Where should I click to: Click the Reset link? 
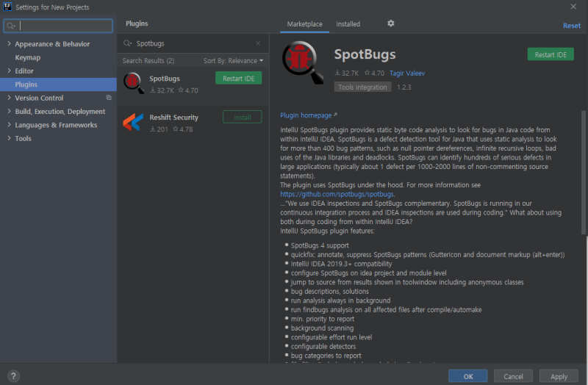click(x=572, y=26)
